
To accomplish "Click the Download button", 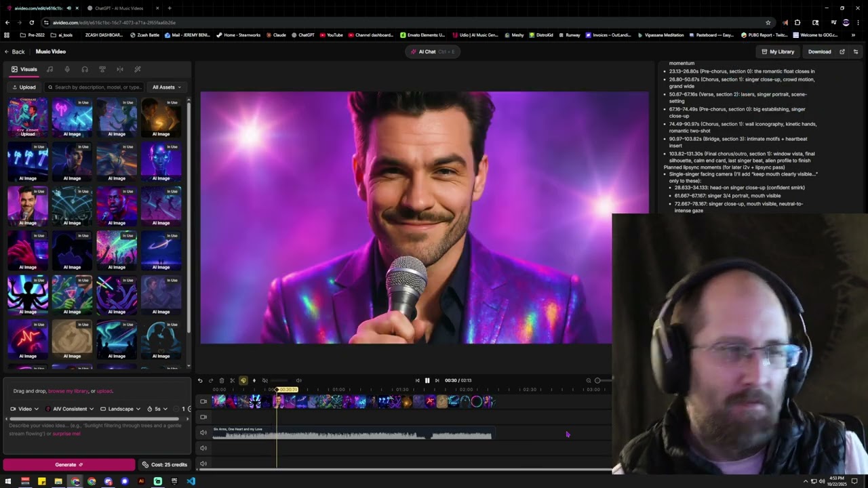I will click(x=819, y=52).
